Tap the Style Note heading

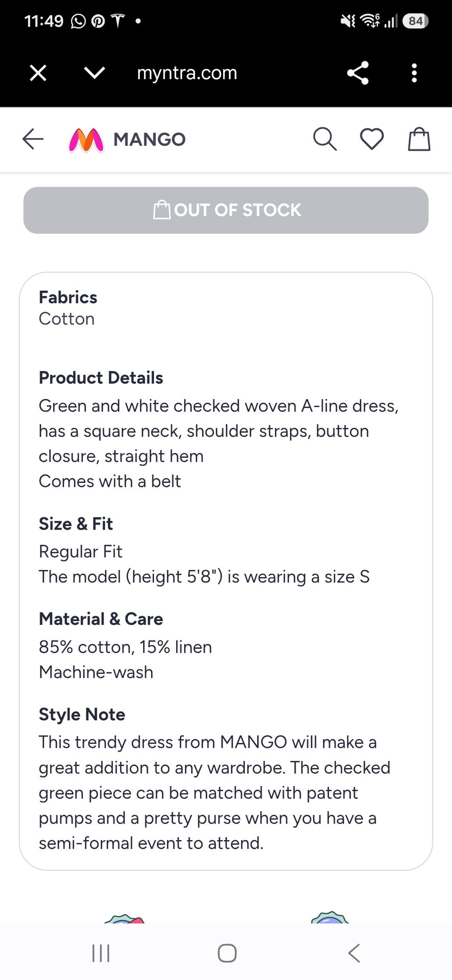click(82, 715)
